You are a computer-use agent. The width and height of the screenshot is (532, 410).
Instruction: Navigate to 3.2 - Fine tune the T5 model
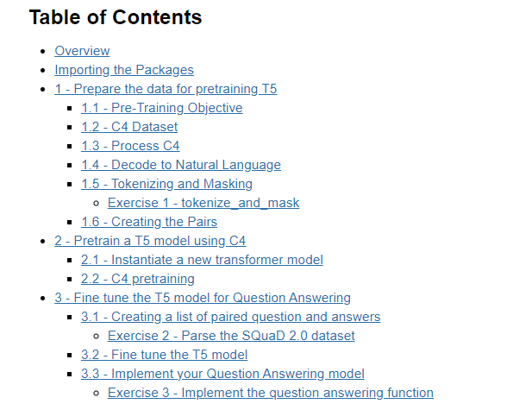(x=164, y=355)
